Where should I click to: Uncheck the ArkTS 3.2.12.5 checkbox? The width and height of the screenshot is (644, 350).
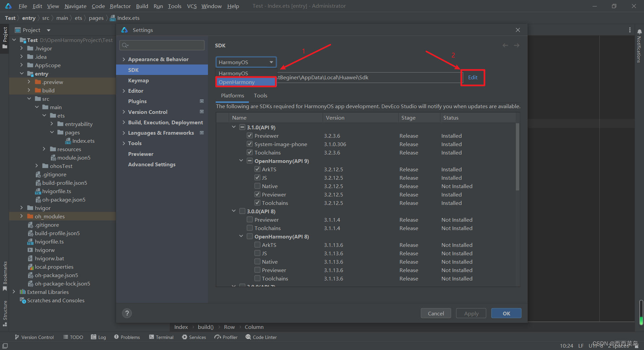257,169
